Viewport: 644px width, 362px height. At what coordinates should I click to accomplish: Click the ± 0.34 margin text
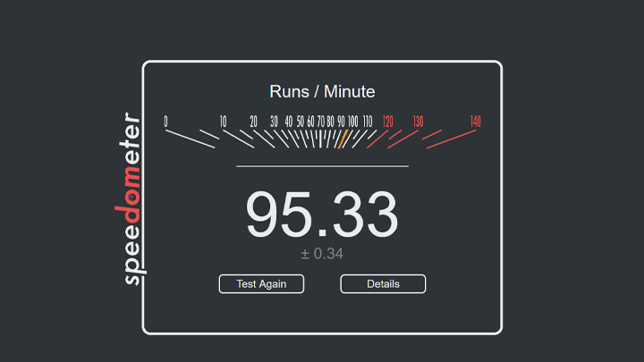(x=322, y=254)
